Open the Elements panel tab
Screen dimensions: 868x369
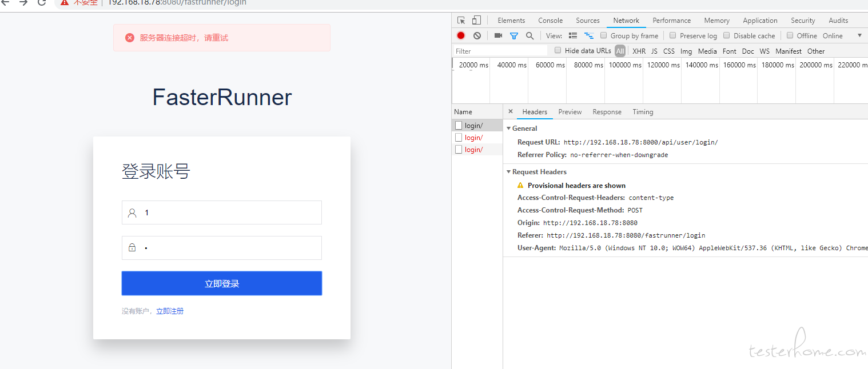[511, 21]
